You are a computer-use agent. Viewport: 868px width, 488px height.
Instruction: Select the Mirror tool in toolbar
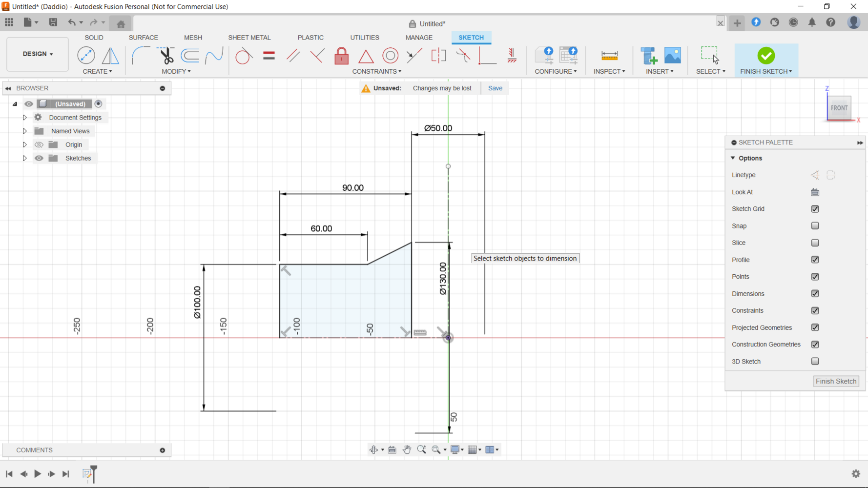pos(110,55)
